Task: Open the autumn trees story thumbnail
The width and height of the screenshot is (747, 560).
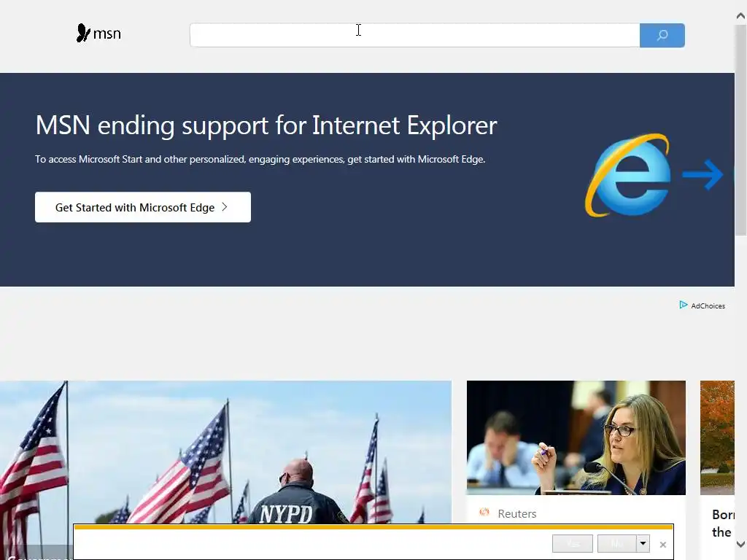Action: point(717,437)
